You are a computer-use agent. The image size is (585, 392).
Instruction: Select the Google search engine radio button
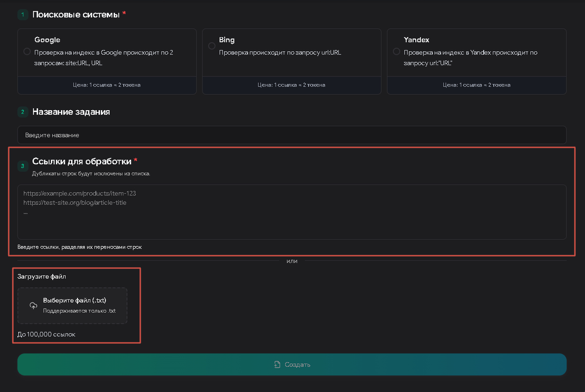pyautogui.click(x=27, y=52)
